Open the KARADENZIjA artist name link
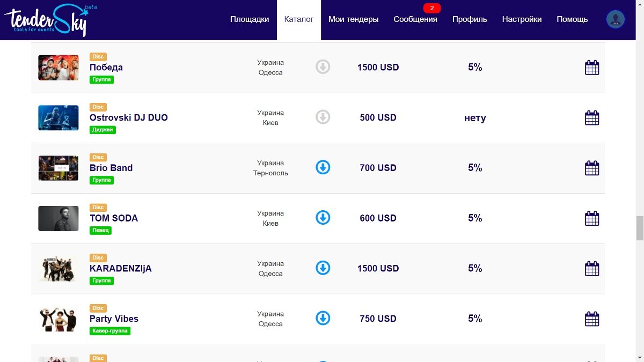 click(x=120, y=268)
